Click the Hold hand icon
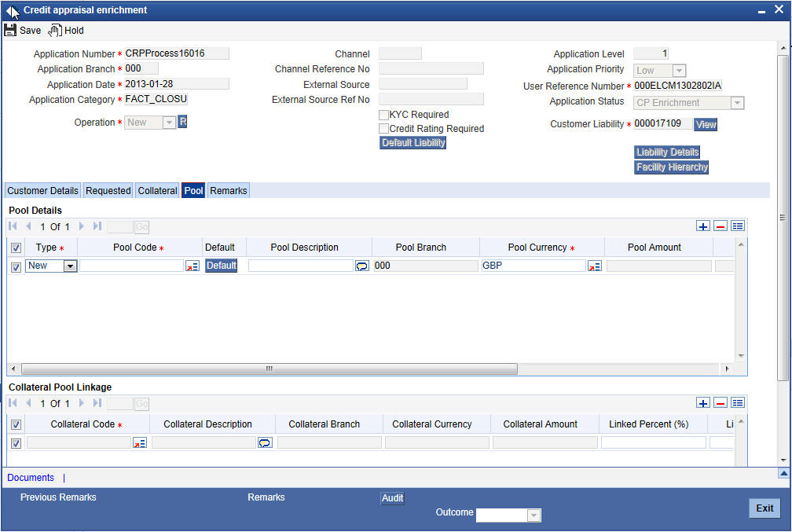This screenshot has width=792, height=532. (54, 31)
